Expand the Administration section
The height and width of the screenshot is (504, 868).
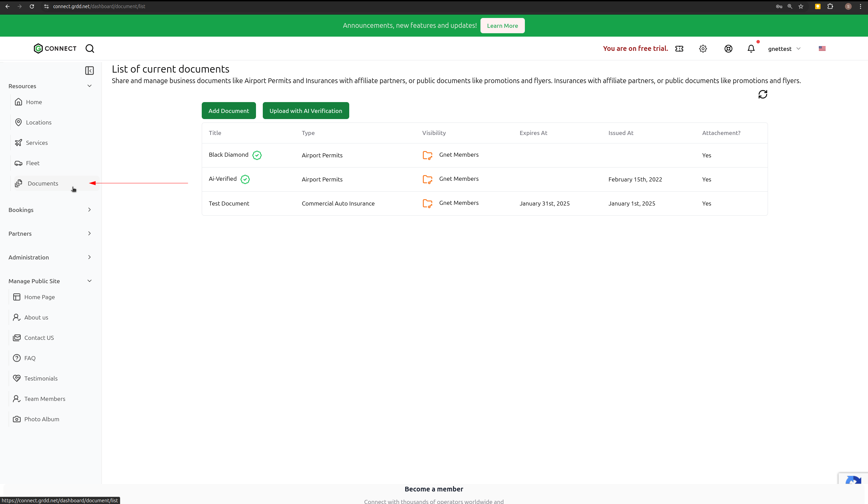(90, 257)
